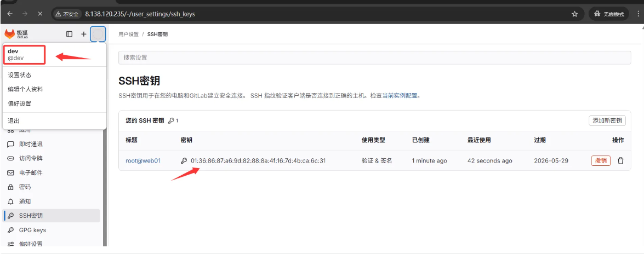Open the plus create-new menu
This screenshot has height=254, width=644.
point(83,34)
